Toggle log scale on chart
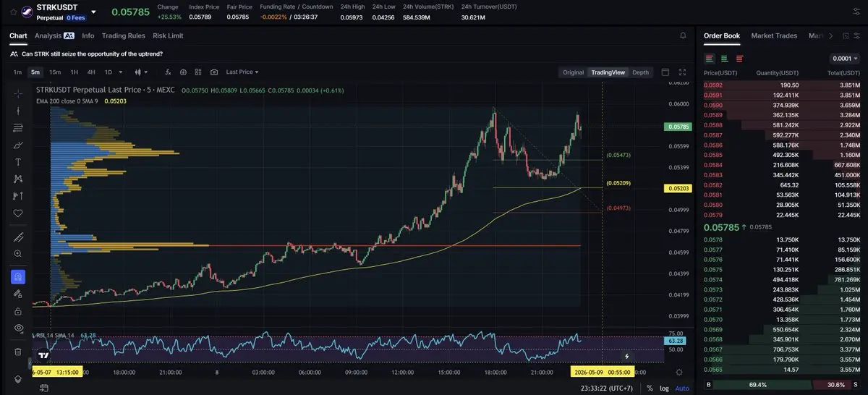This screenshot has height=395, width=868. coord(664,388)
